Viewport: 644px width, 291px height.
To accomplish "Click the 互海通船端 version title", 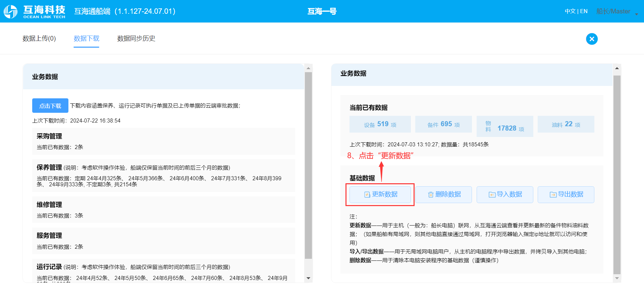I will pyautogui.click(x=125, y=11).
